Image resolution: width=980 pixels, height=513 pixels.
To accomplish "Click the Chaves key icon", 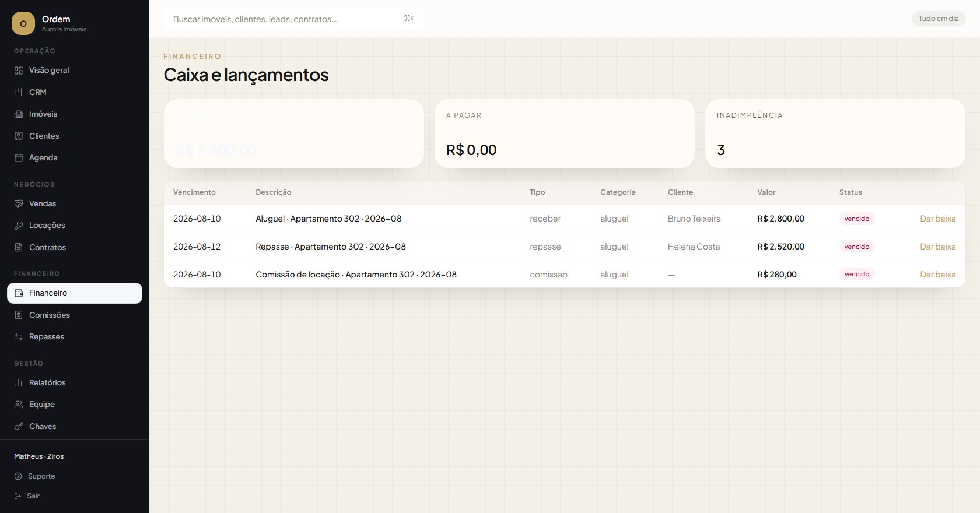I will pos(19,426).
